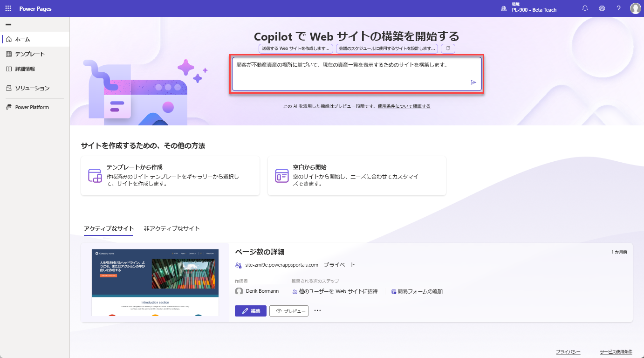This screenshot has height=358, width=644.
Task: Open the サービス使用条件 footer link
Action: pos(616,352)
